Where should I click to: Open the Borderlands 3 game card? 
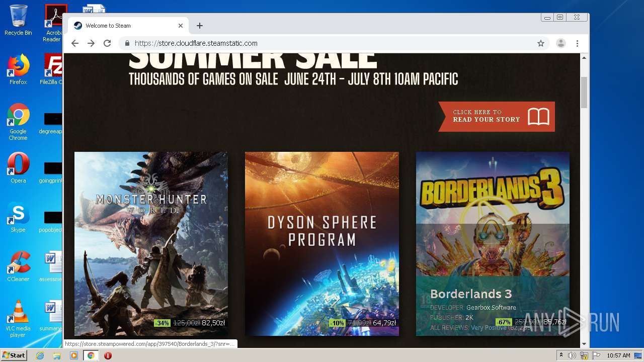pos(493,244)
